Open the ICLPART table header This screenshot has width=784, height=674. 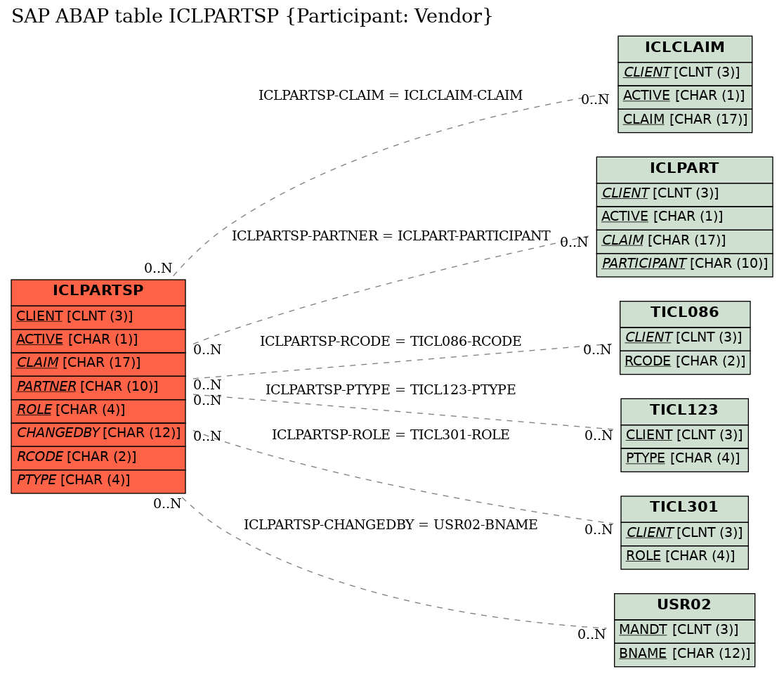(684, 169)
